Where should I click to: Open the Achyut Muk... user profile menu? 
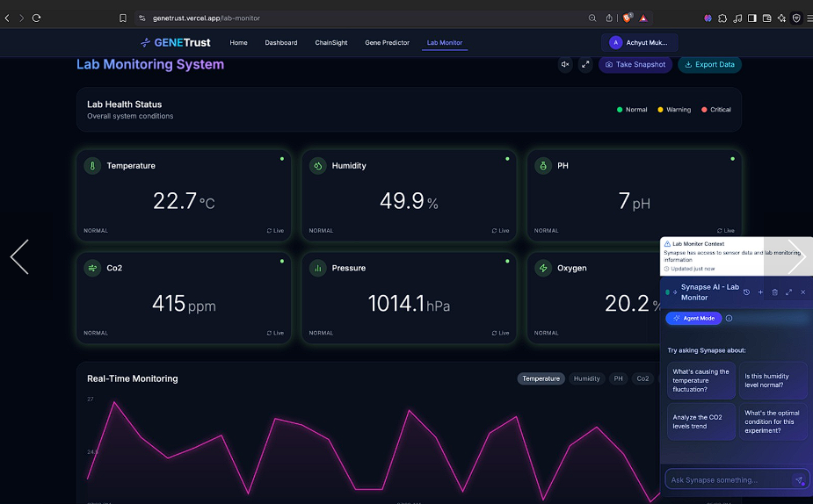(639, 42)
